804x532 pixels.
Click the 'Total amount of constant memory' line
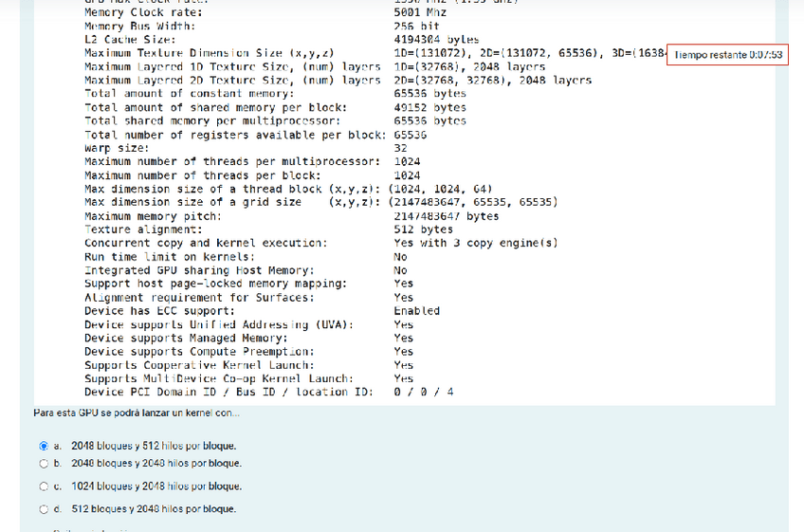coord(189,94)
